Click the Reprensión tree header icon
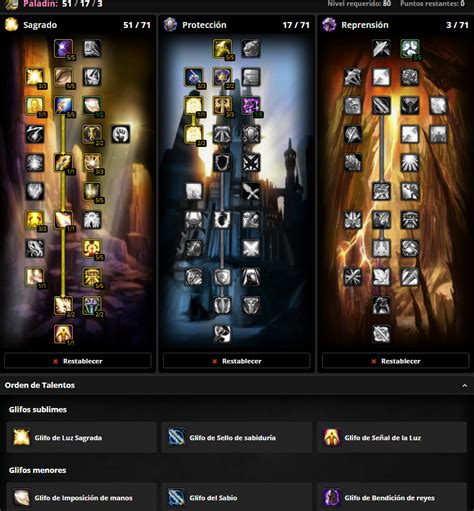Screen dimensions: 474x511 pyautogui.click(x=329, y=25)
